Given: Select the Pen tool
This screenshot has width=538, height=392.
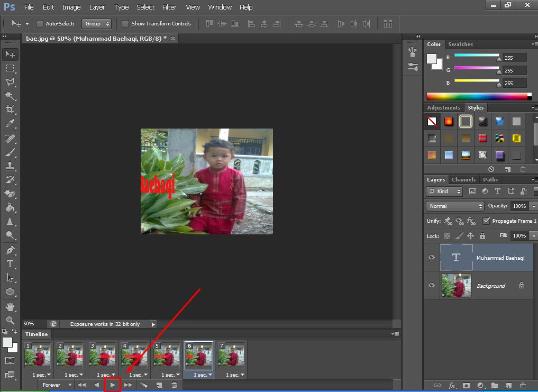Looking at the screenshot, I should pyautogui.click(x=10, y=250).
